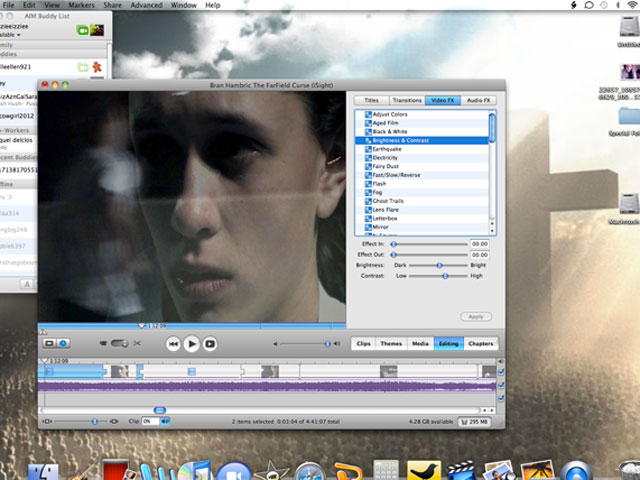Image resolution: width=640 pixels, height=480 pixels.
Task: Select the Fairy Dust effect
Action: coord(422,166)
